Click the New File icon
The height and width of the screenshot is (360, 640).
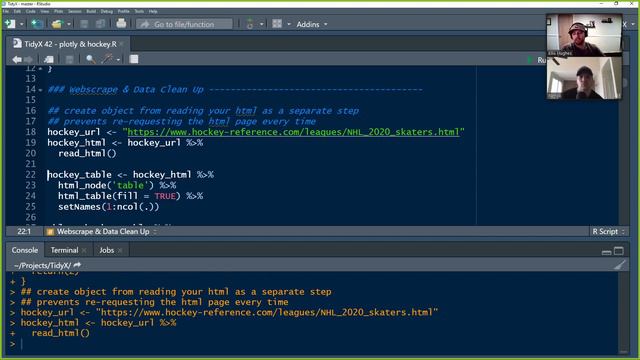point(10,24)
